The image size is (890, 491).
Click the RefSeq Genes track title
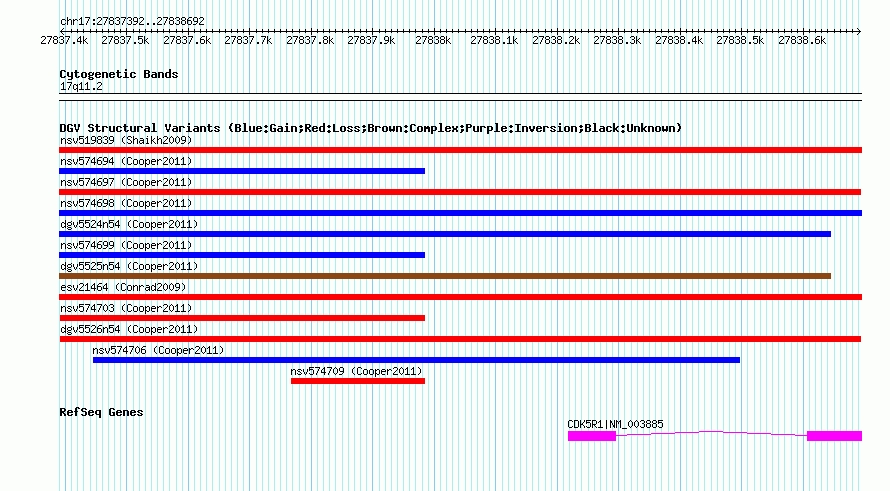[x=101, y=412]
